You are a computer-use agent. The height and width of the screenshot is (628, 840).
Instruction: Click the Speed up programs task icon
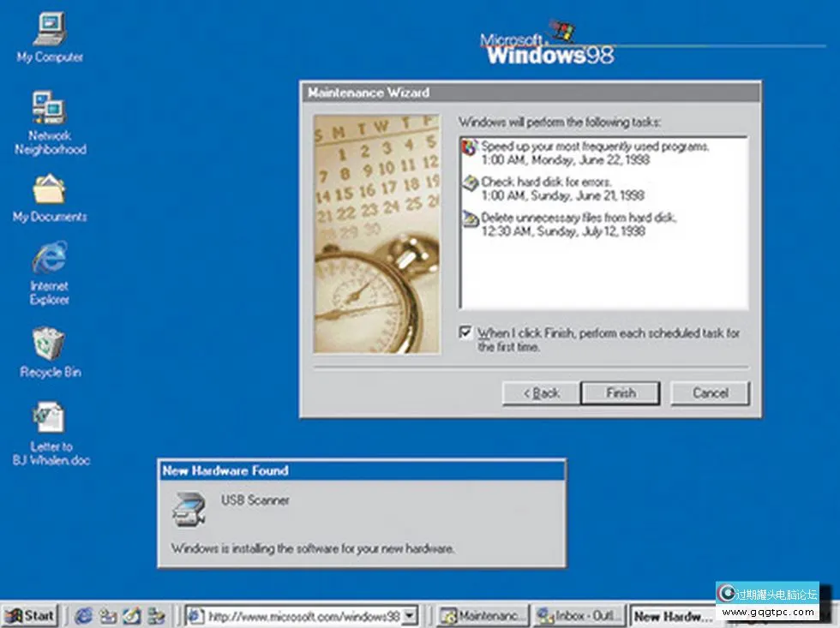pyautogui.click(x=469, y=147)
